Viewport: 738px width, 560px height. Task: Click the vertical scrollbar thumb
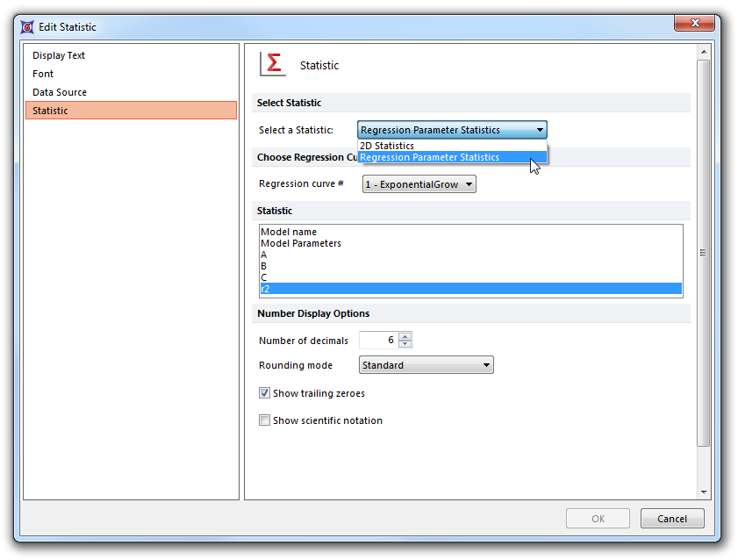tap(703, 253)
